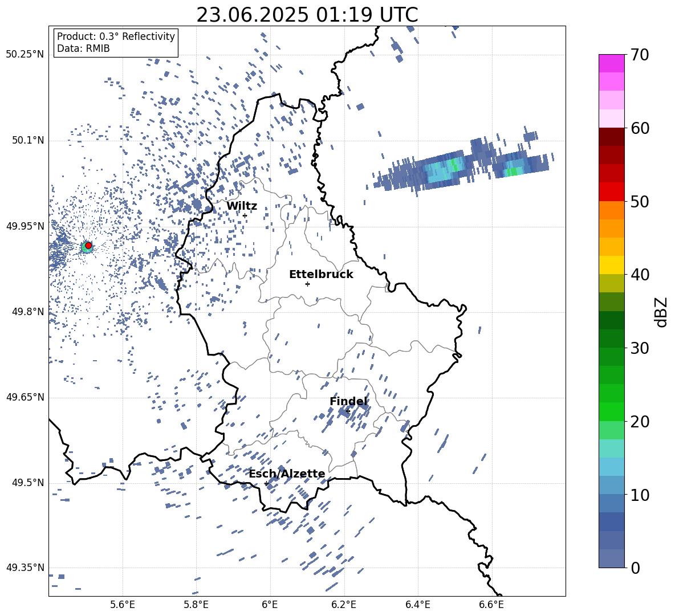Click the 49.95°N latitude tick label
Image resolution: width=675 pixels, height=616 pixels.
(x=25, y=226)
